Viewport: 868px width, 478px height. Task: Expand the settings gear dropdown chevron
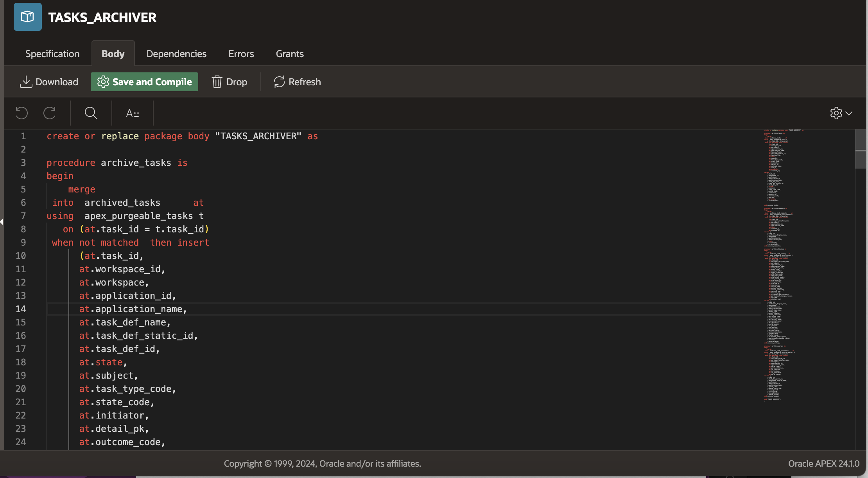(849, 113)
